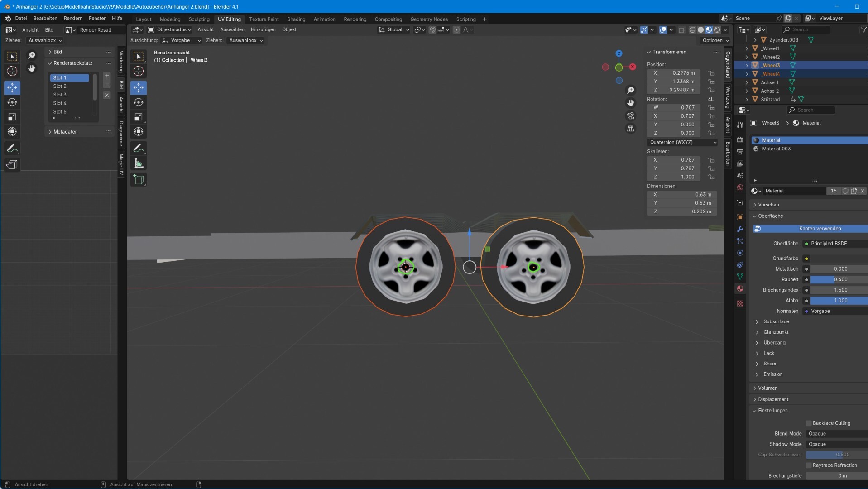The height and width of the screenshot is (489, 868).
Task: Switch to the Shading workspace tab
Action: click(x=296, y=19)
